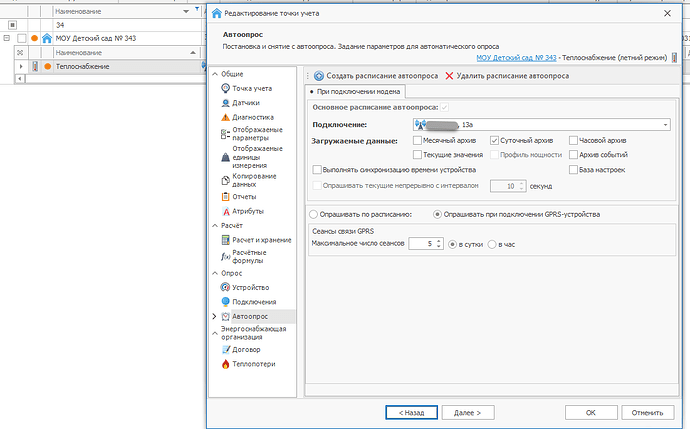The height and width of the screenshot is (429, 690).
Task: Click Создать расписание автоопроса in the toolbar
Action: [x=377, y=75]
